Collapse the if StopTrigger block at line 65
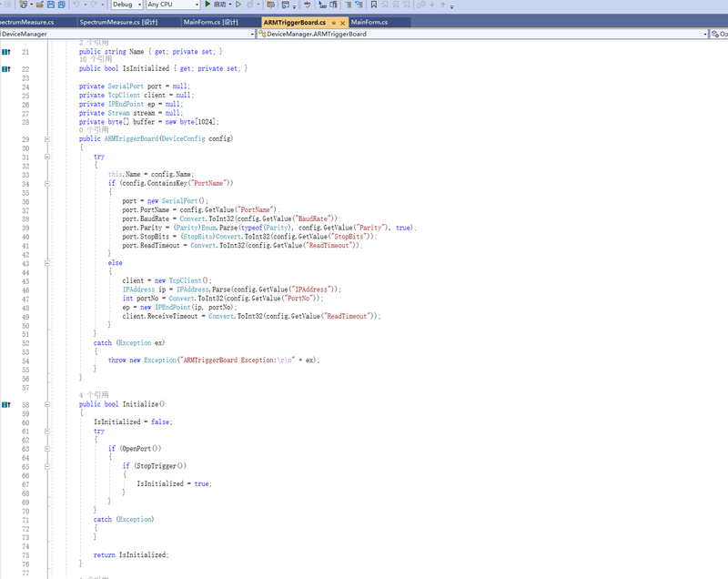This screenshot has width=728, height=579. 47,466
